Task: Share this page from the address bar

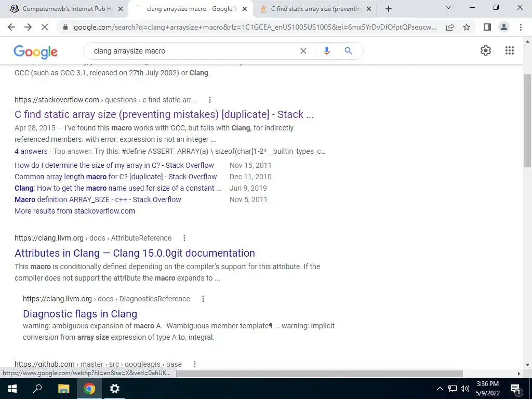Action: (x=450, y=27)
